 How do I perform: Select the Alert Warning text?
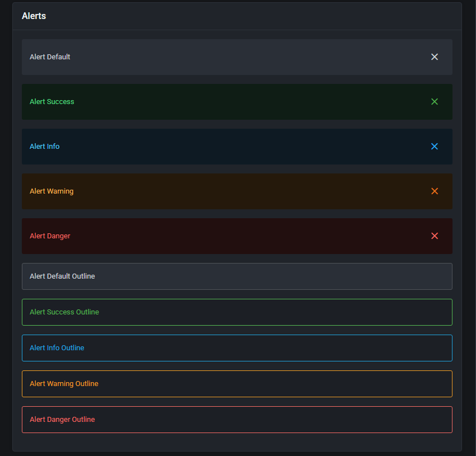[52, 191]
